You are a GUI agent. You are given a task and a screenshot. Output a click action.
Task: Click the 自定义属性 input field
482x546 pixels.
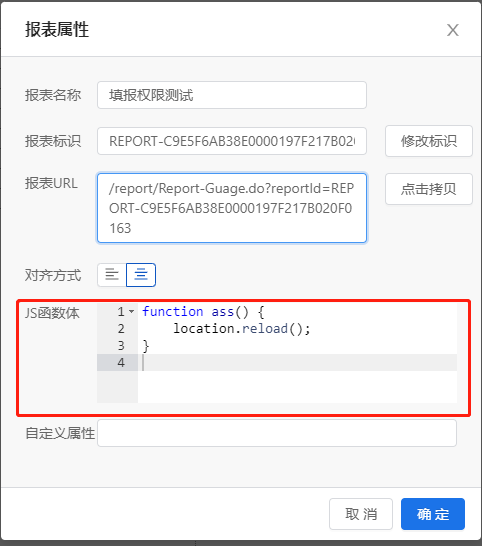click(277, 433)
